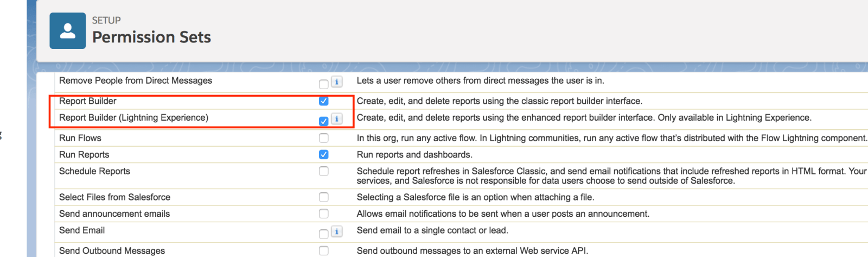868x257 pixels.
Task: Uncheck Report Builder (Lightning Experience) checkbox
Action: click(x=324, y=121)
